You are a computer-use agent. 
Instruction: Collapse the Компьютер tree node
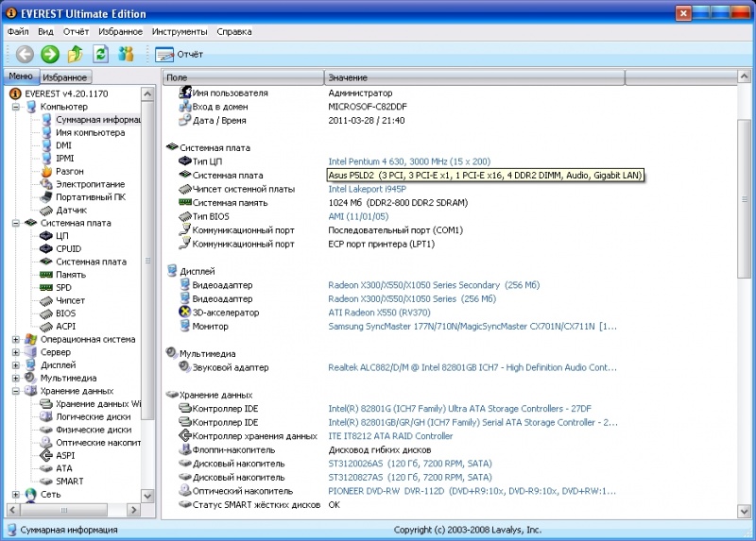pyautogui.click(x=16, y=107)
